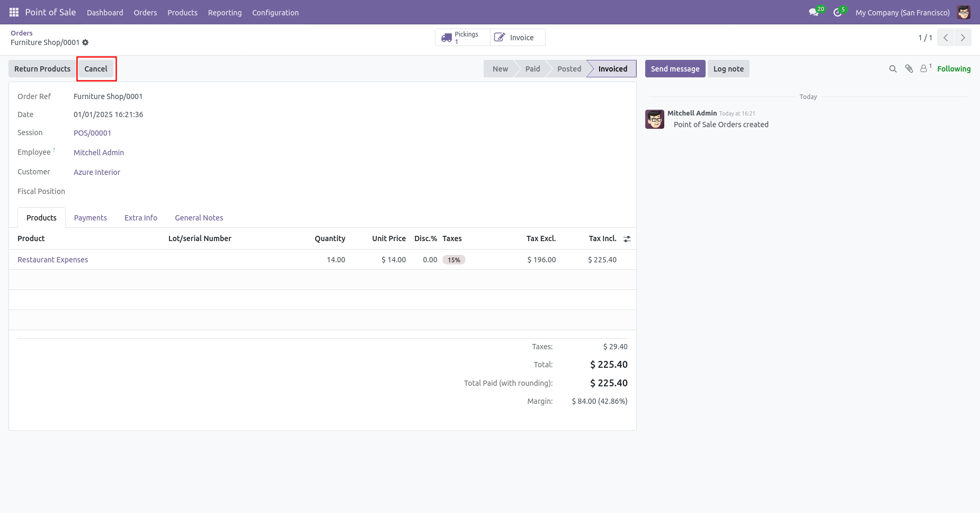
Task: Click the Following button
Action: 954,69
